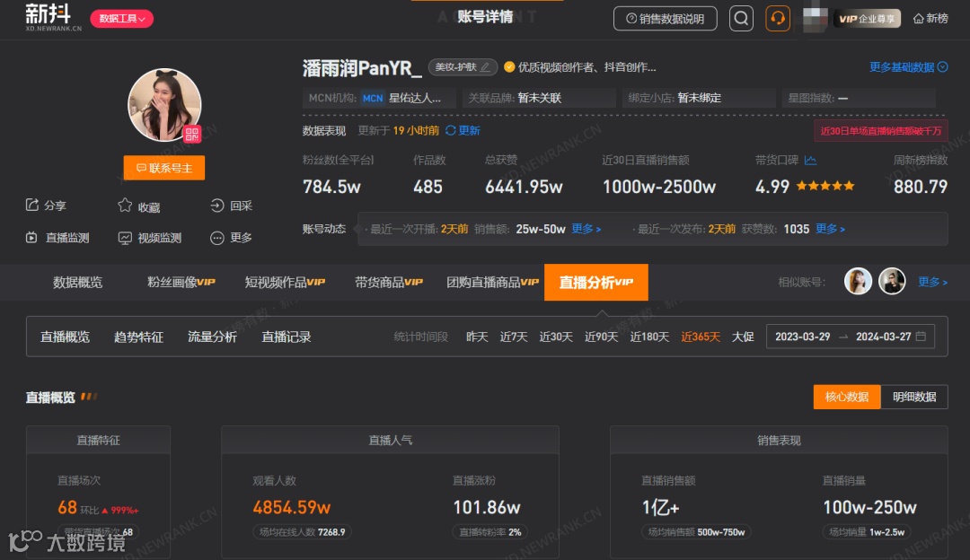Click 近30日单场直播销售额破千万 tag
This screenshot has width=970, height=560.
click(x=881, y=131)
